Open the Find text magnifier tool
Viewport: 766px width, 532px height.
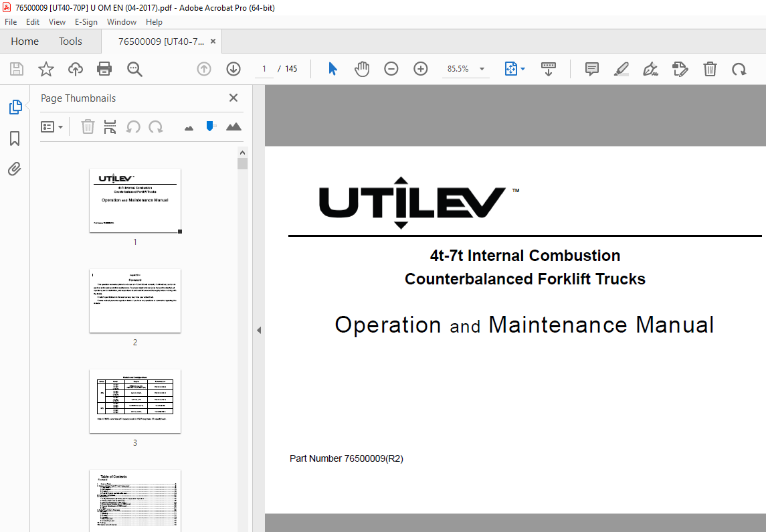tap(134, 69)
